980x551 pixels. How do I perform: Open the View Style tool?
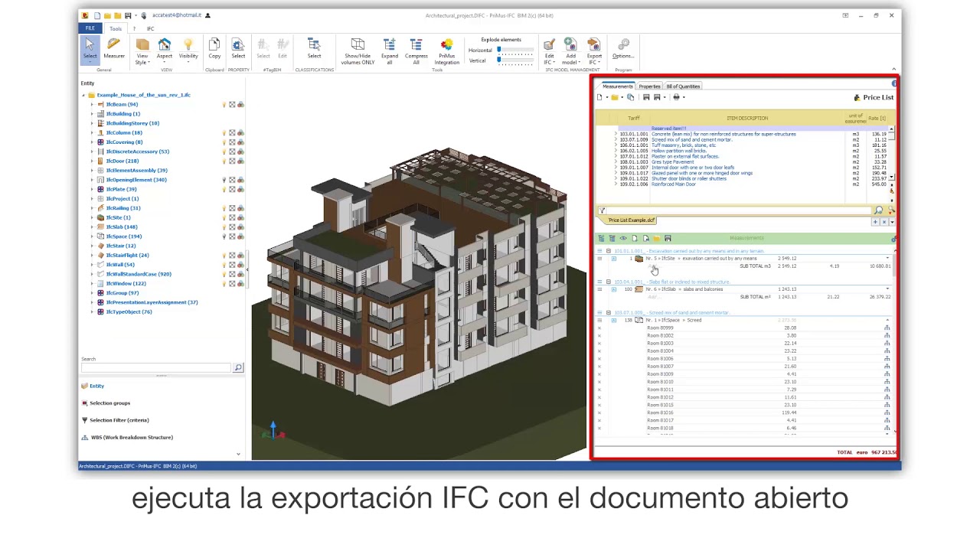click(x=142, y=51)
